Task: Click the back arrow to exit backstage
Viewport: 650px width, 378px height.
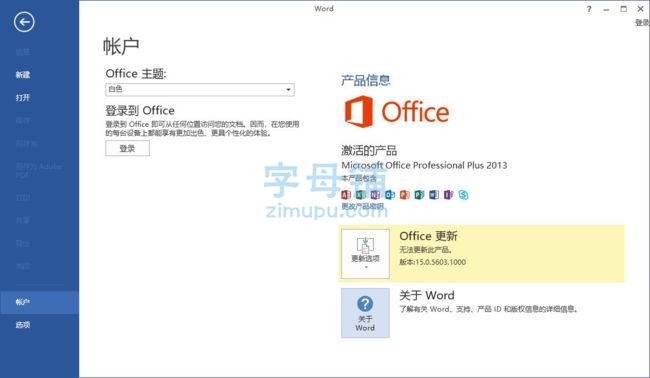Action: click(x=24, y=22)
